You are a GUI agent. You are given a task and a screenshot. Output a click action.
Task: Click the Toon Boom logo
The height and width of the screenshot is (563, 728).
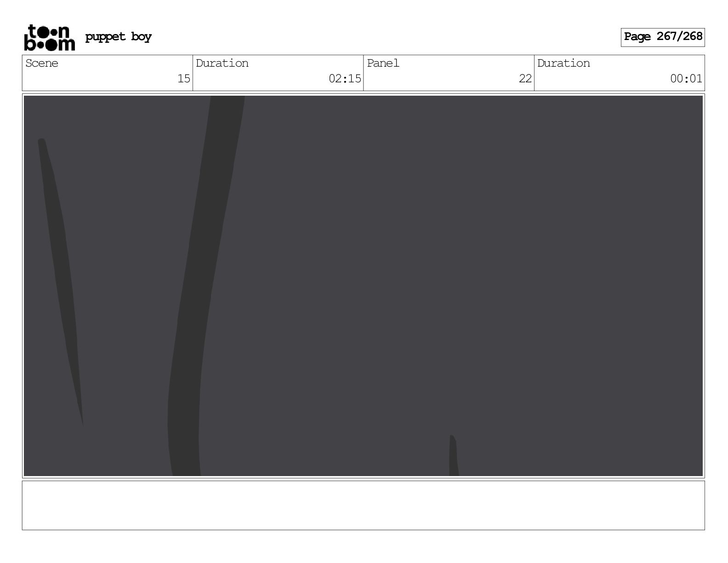tap(49, 37)
